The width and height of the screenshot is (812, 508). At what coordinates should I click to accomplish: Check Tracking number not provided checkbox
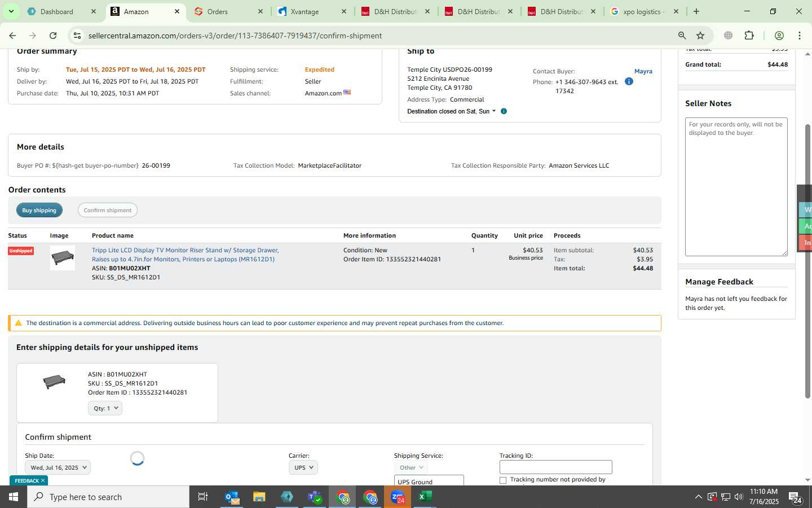coord(503,480)
